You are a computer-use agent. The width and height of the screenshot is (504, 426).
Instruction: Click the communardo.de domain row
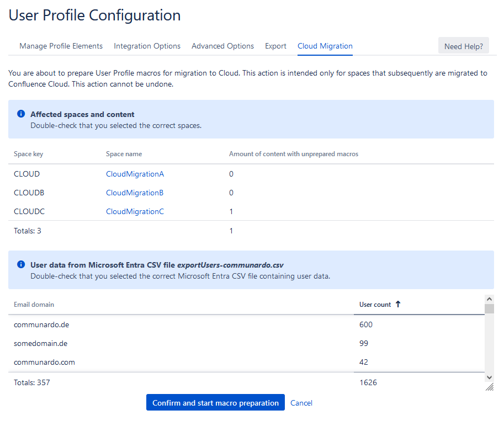41,324
